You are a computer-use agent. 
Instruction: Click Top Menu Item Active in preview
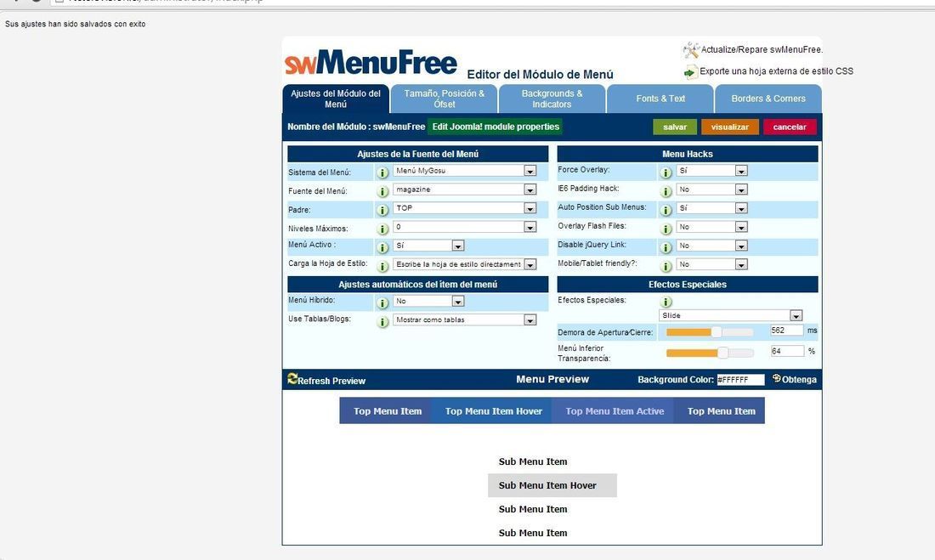click(615, 411)
